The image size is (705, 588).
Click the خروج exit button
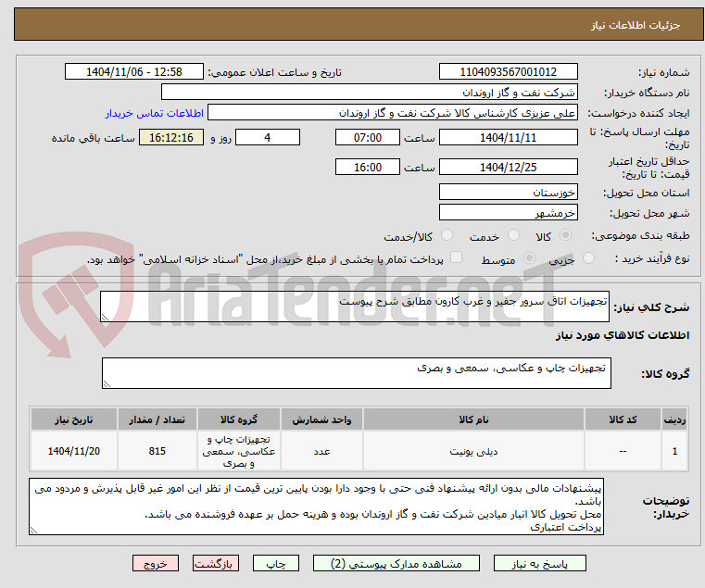156,563
